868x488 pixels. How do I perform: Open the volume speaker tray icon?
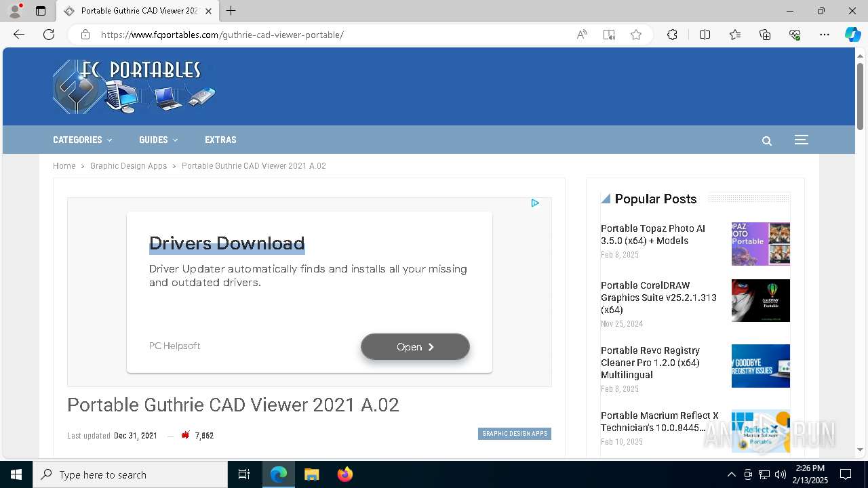point(781,474)
